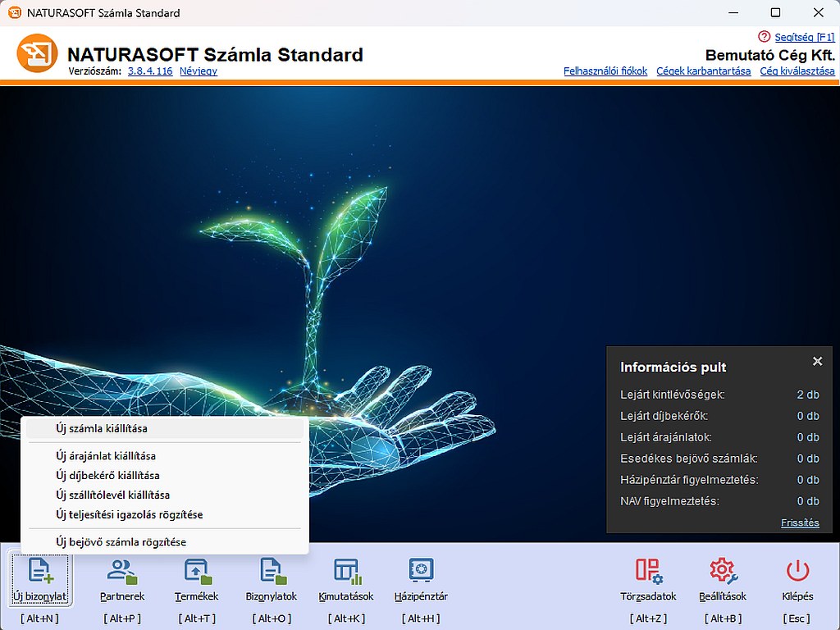Choose Új árajánlat kiállítása from menu
This screenshot has height=630, width=840.
[x=106, y=456]
